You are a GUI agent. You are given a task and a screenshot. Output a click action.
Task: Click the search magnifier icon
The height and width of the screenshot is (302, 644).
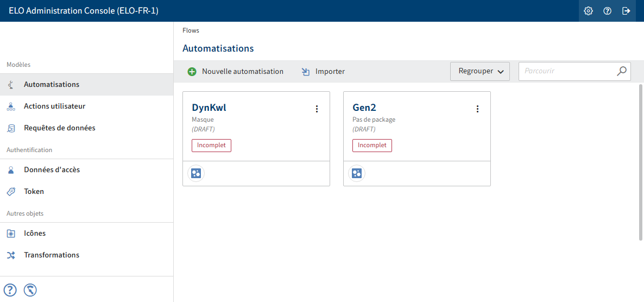[x=622, y=71]
